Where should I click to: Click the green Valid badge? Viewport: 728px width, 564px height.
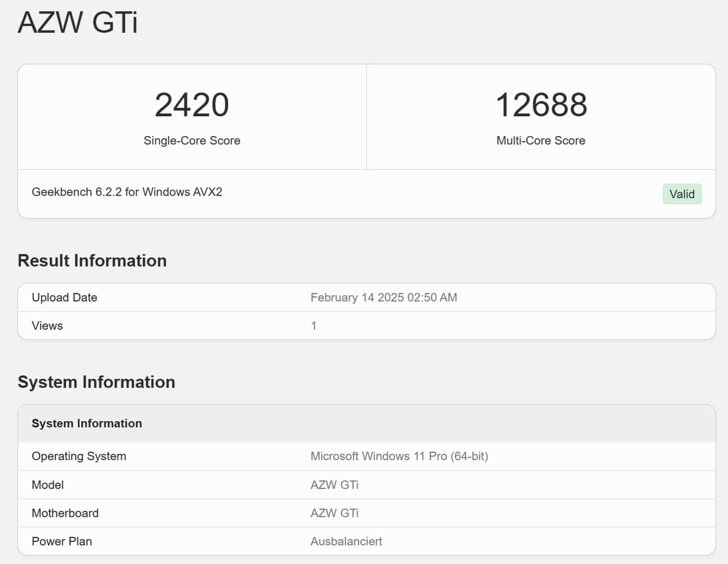682,194
